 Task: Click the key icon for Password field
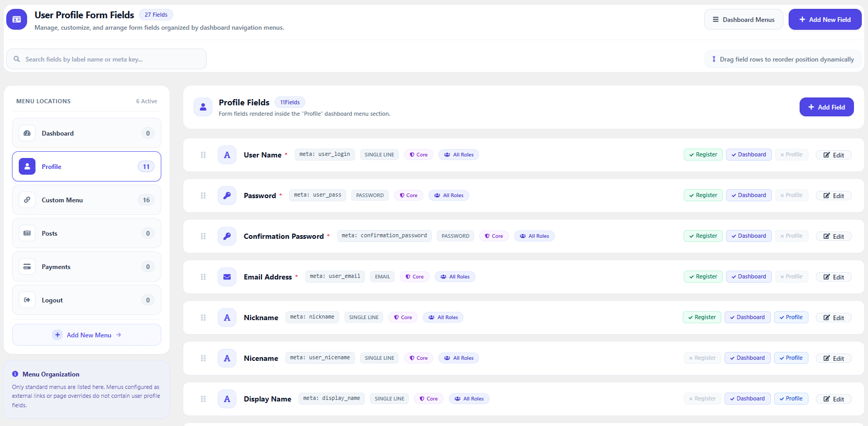[x=227, y=196]
